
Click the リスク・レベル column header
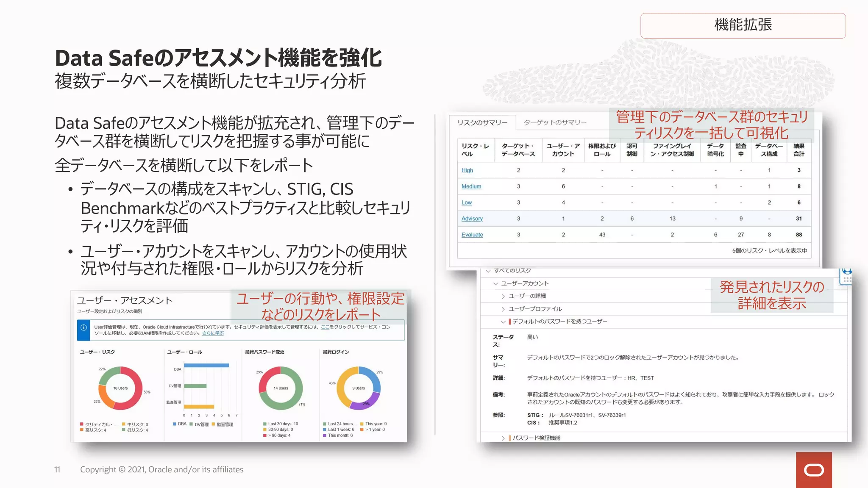(476, 150)
